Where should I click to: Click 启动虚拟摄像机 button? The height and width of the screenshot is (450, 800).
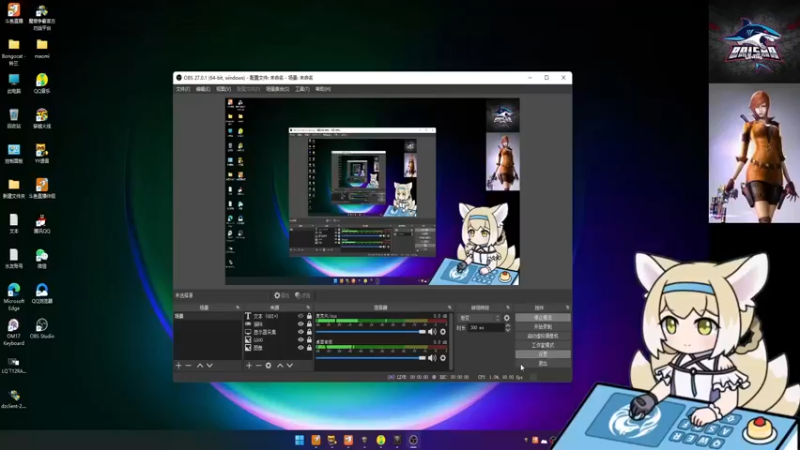tap(542, 336)
